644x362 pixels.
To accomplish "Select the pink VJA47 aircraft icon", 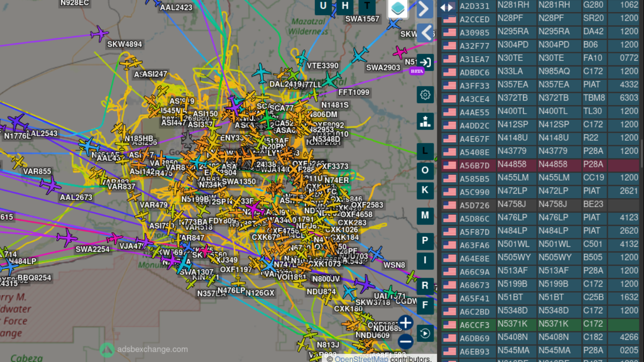I will click(115, 238).
